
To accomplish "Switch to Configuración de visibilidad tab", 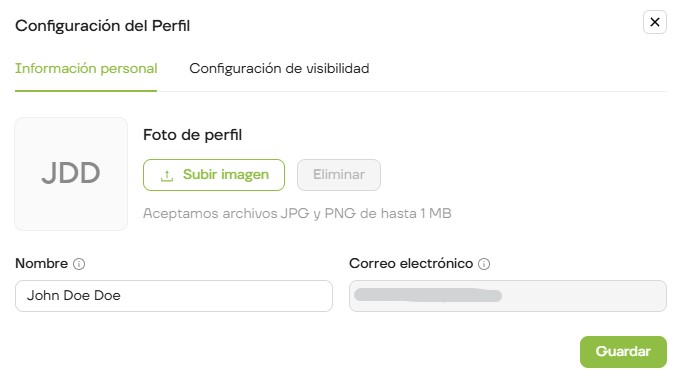I will point(279,68).
